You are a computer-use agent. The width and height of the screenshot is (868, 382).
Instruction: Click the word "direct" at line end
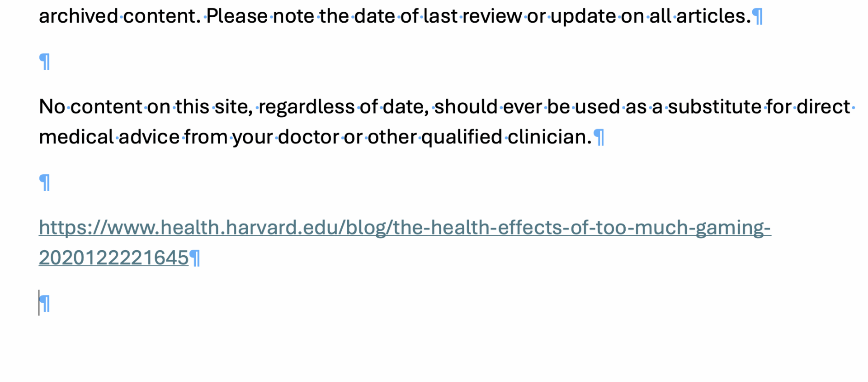click(x=823, y=107)
